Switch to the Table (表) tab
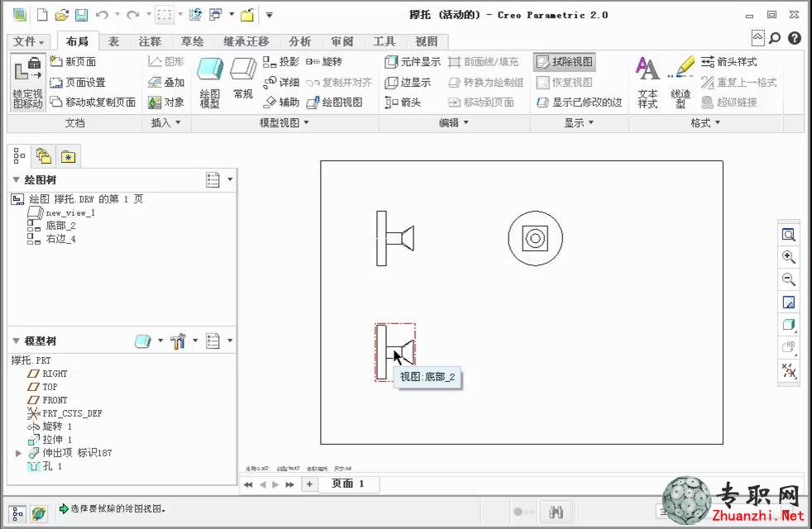 [x=113, y=41]
